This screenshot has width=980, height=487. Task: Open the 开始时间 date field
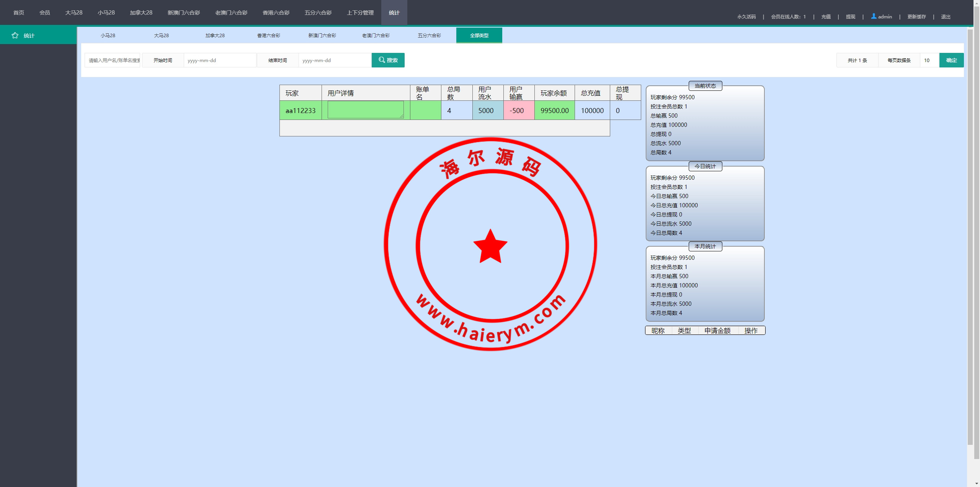coord(220,60)
